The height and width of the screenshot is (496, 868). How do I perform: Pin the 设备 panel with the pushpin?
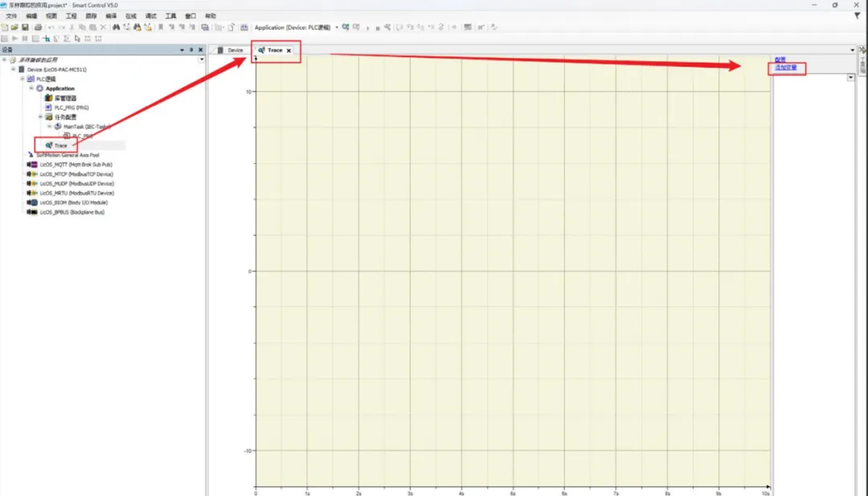pyautogui.click(x=190, y=50)
